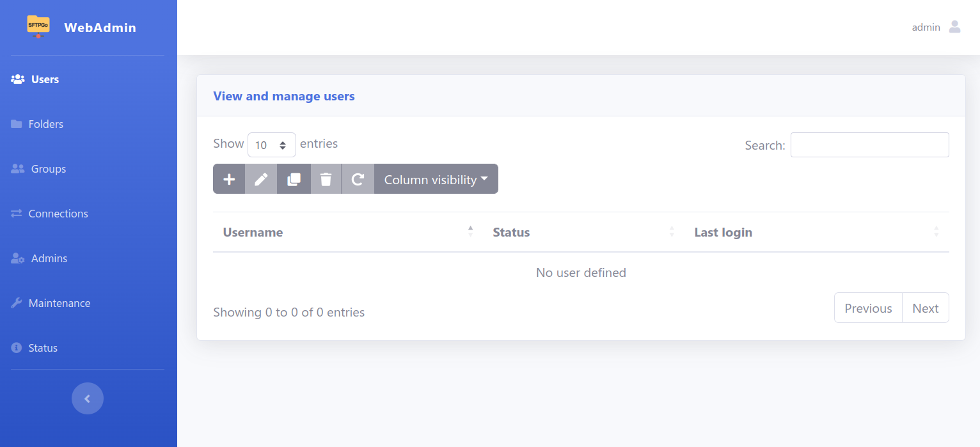Click the edit pencil icon

261,179
